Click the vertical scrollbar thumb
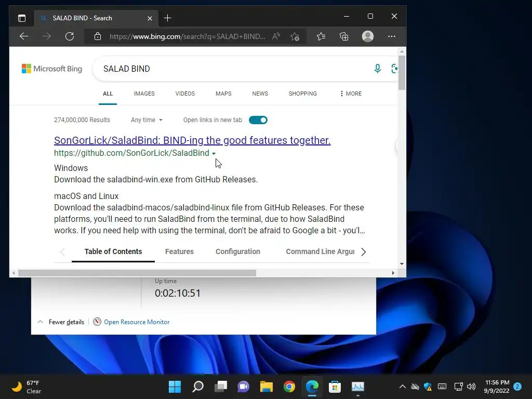 [x=402, y=73]
